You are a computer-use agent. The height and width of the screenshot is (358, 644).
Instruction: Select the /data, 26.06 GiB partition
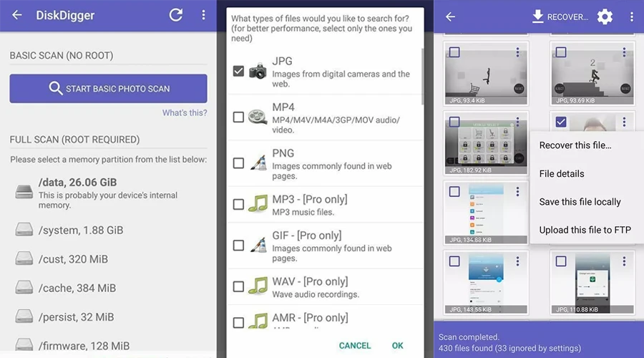[x=109, y=193]
